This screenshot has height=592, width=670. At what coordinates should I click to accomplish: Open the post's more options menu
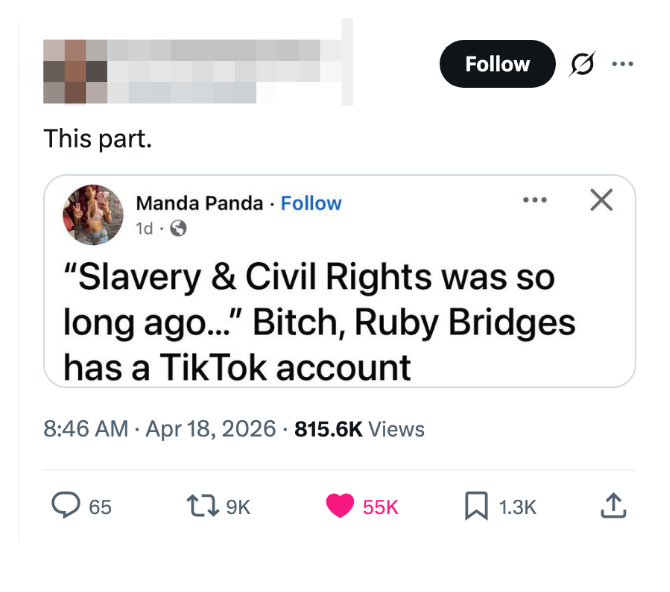point(622,64)
